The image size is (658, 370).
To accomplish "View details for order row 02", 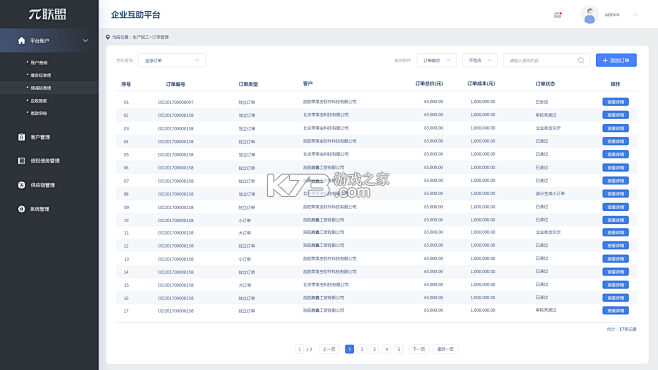I will pos(616,115).
